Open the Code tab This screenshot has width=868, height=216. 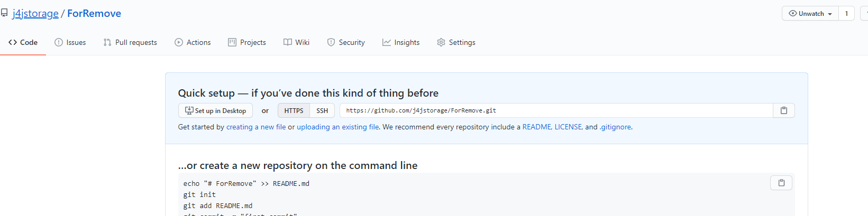point(23,42)
